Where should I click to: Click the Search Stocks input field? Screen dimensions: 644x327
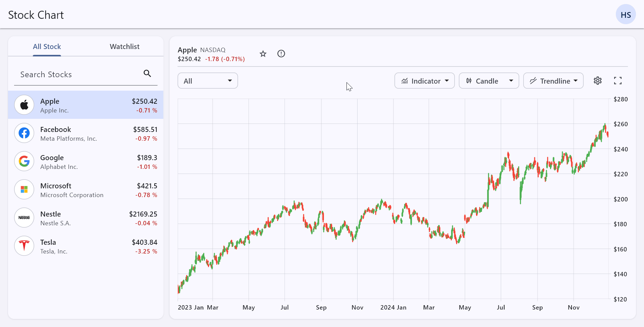click(77, 75)
